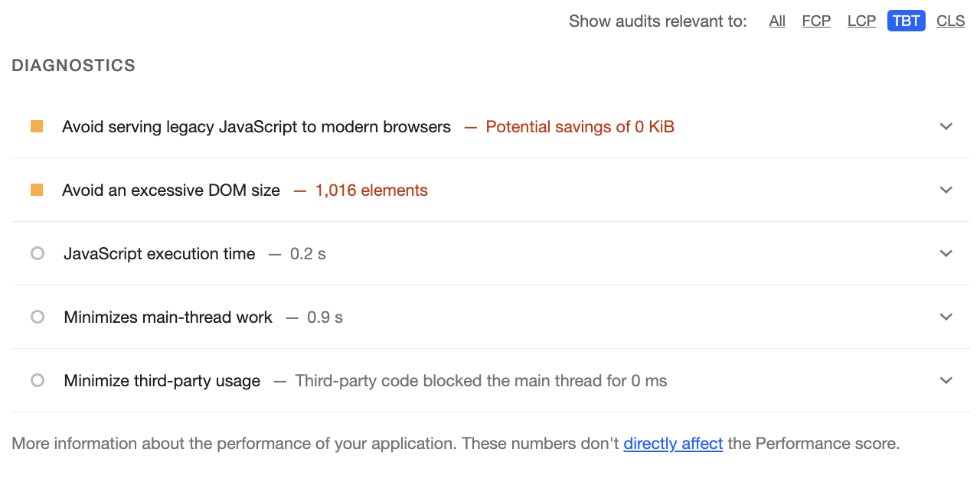Click 'Avoid an excessive DOM size' title

[x=171, y=190]
